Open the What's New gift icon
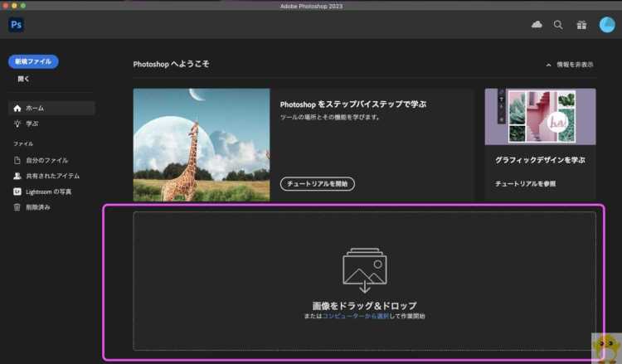622x364 pixels. [581, 25]
